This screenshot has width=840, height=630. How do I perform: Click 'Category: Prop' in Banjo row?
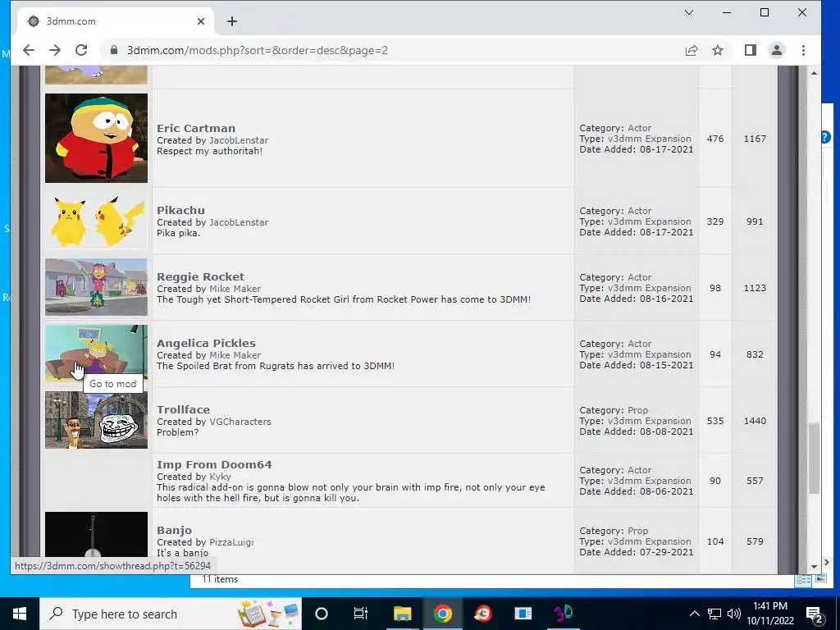tap(614, 531)
